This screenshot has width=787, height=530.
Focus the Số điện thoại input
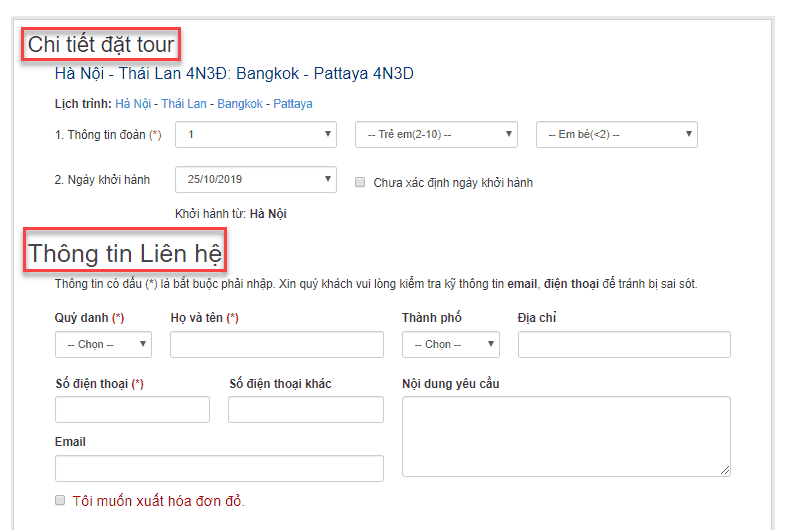pyautogui.click(x=132, y=410)
